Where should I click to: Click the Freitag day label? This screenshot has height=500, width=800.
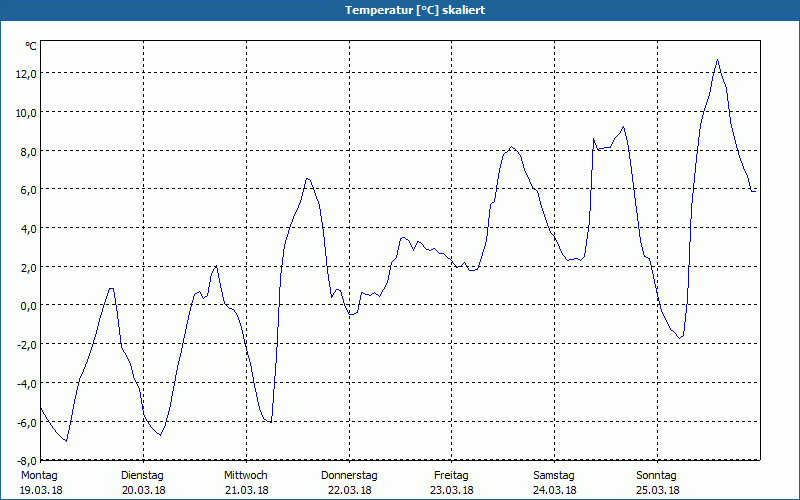click(451, 476)
